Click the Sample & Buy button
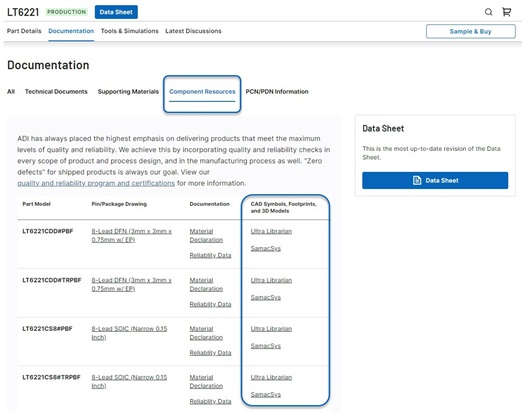 pyautogui.click(x=470, y=31)
